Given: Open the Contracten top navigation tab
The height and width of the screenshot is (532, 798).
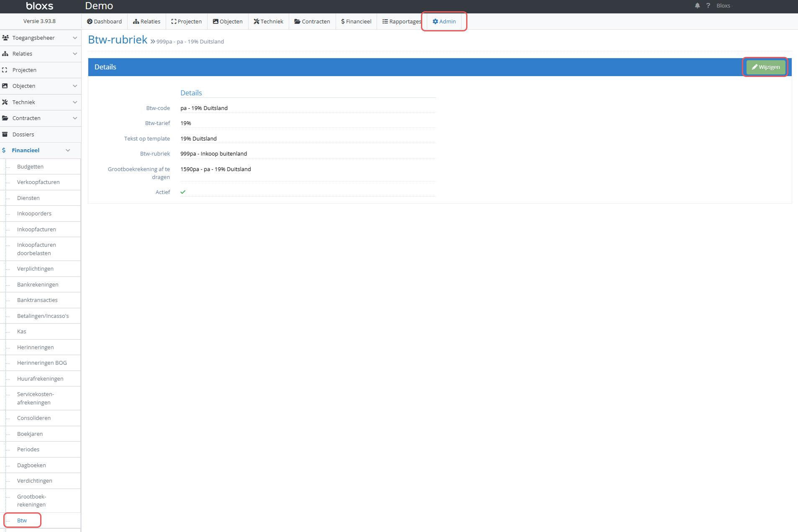Looking at the screenshot, I should point(312,21).
